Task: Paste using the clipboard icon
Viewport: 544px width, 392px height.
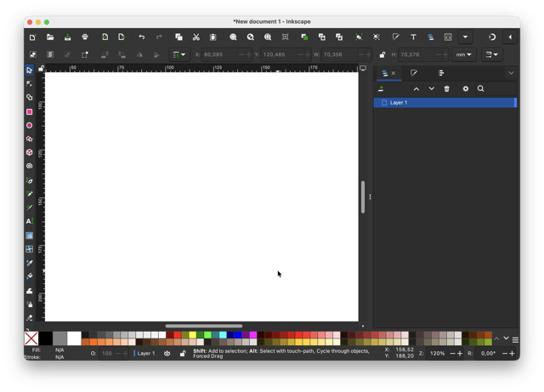Action: coord(213,37)
